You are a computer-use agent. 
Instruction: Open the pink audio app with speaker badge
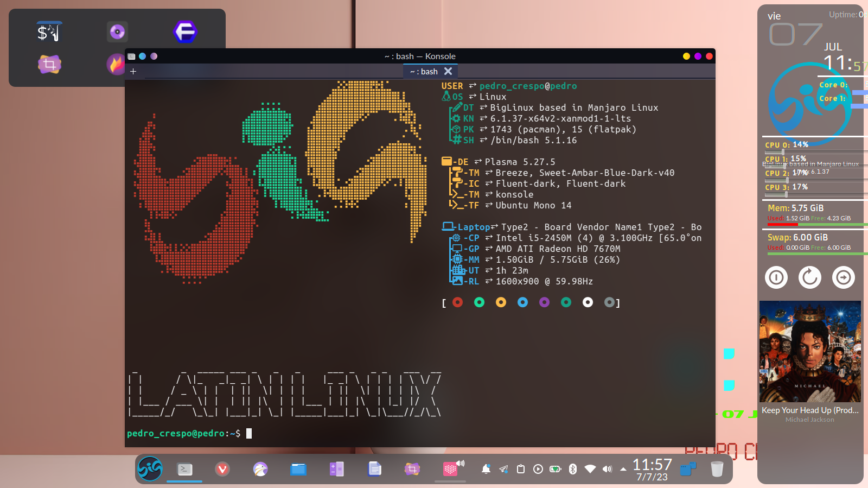452,468
